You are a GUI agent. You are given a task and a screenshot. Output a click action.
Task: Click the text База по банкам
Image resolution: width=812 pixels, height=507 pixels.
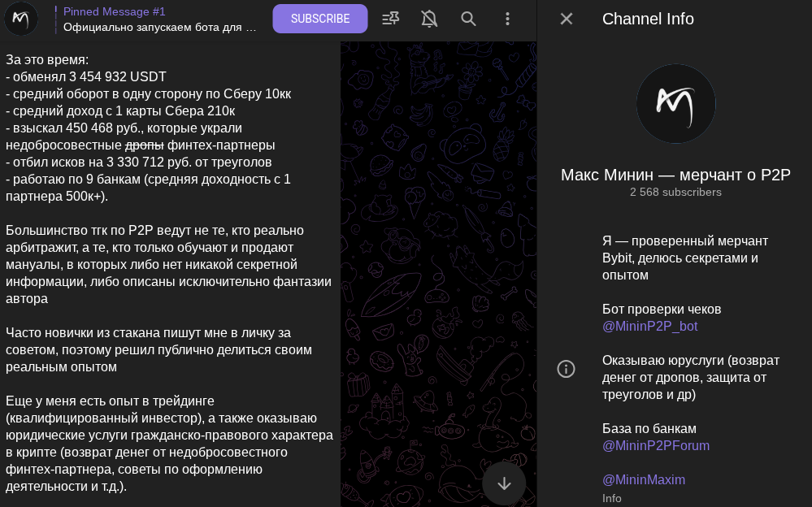click(649, 429)
